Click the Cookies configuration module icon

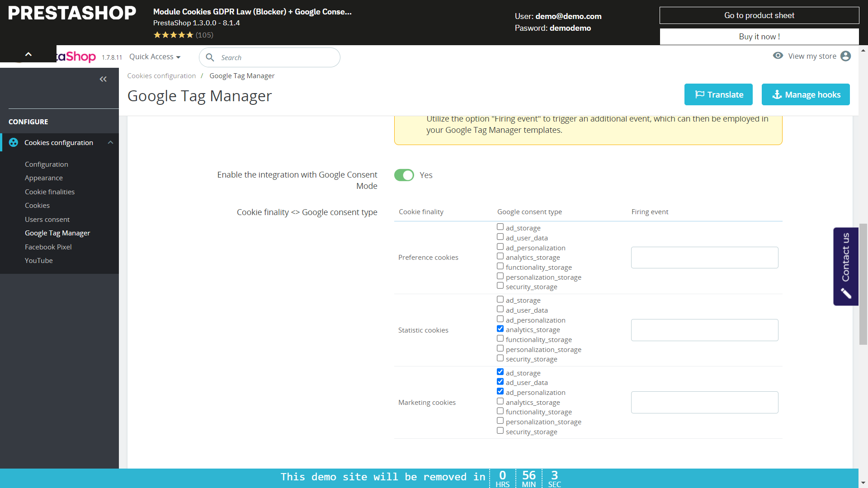coord(14,142)
